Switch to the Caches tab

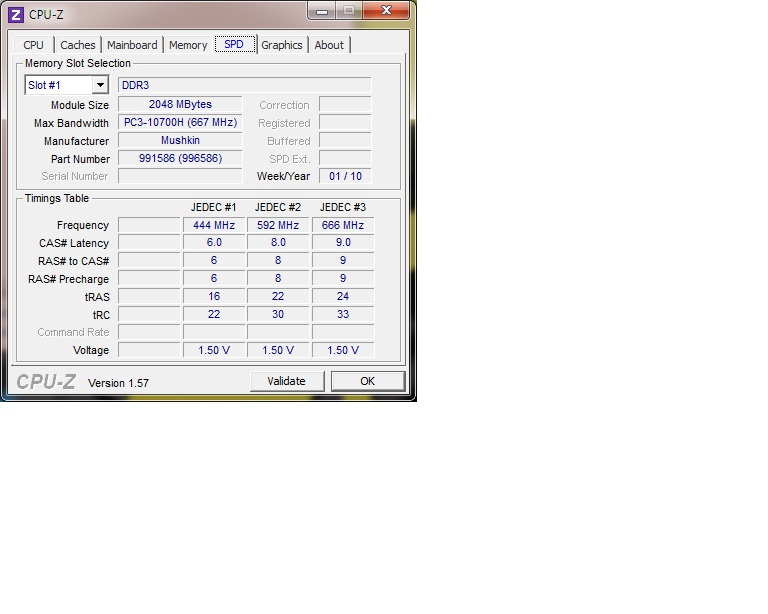78,45
